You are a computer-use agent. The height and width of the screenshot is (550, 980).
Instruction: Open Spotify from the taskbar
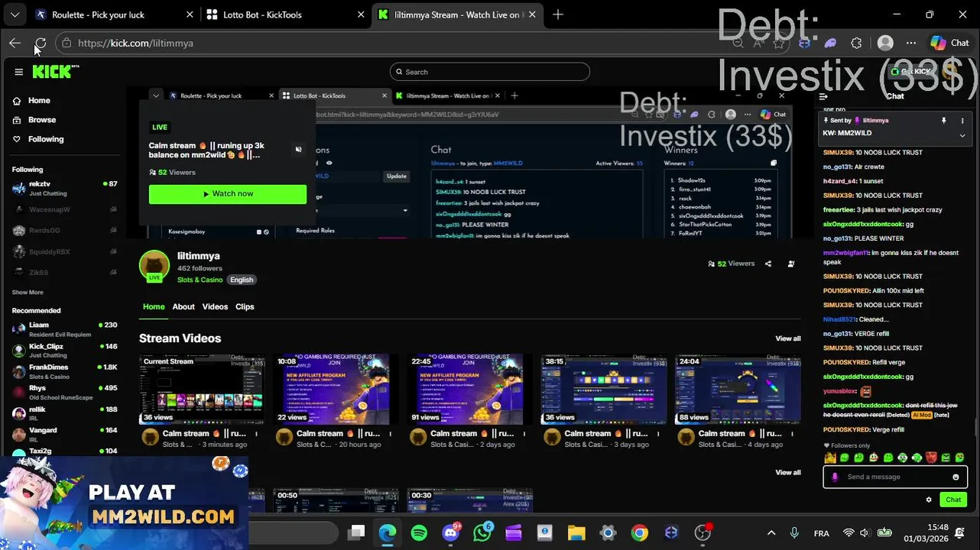[419, 533]
